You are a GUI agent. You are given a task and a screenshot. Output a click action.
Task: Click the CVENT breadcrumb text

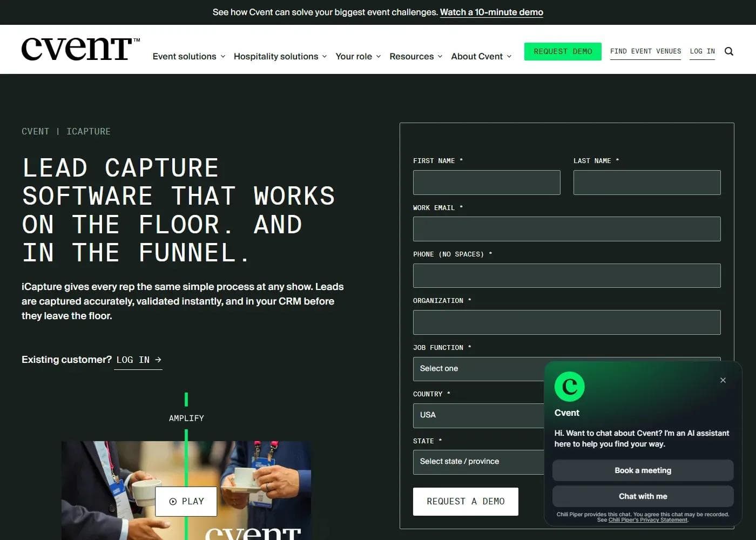click(x=35, y=131)
